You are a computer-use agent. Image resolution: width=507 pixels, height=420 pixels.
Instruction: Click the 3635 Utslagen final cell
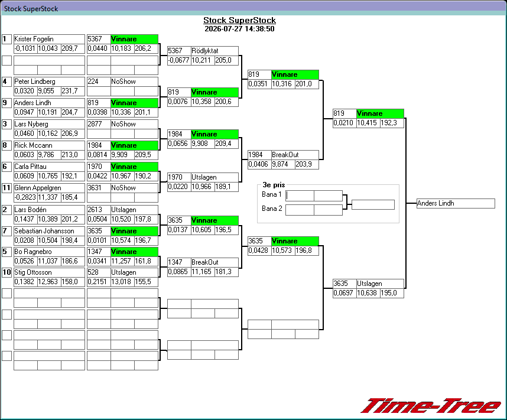coord(380,284)
